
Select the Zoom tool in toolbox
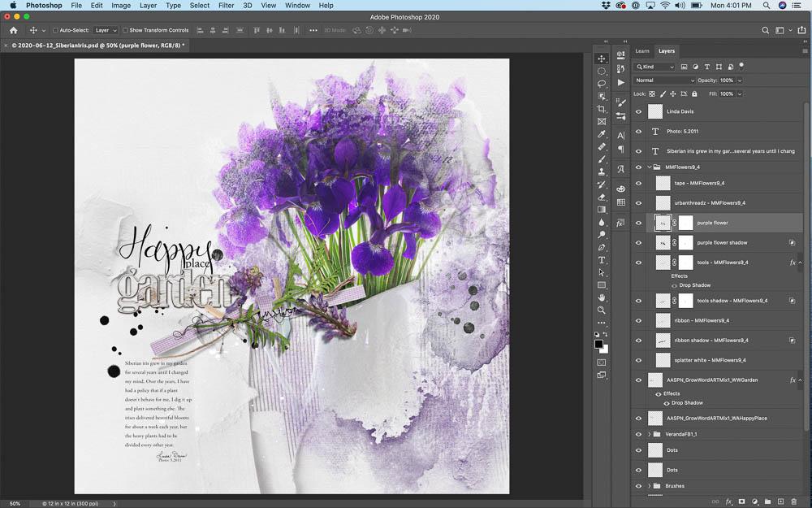[x=601, y=310]
